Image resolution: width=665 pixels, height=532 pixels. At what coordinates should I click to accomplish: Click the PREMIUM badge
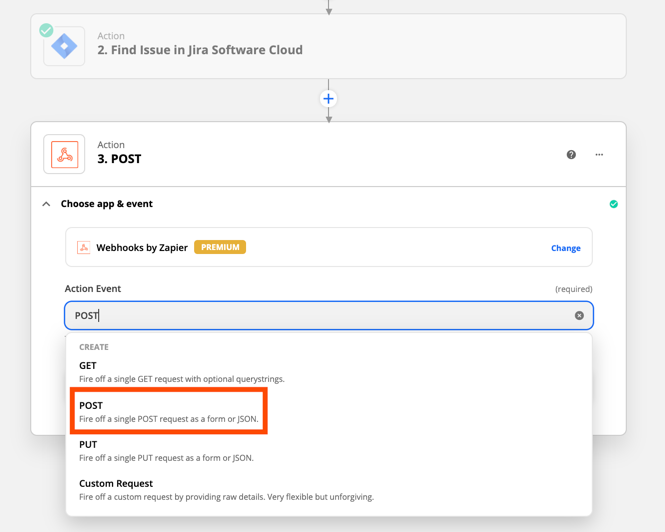coord(220,247)
